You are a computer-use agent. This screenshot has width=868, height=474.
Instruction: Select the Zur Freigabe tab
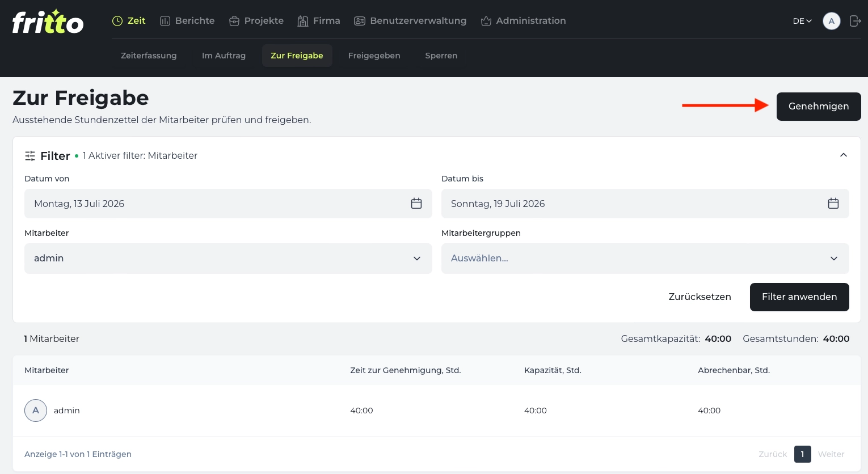pyautogui.click(x=297, y=56)
